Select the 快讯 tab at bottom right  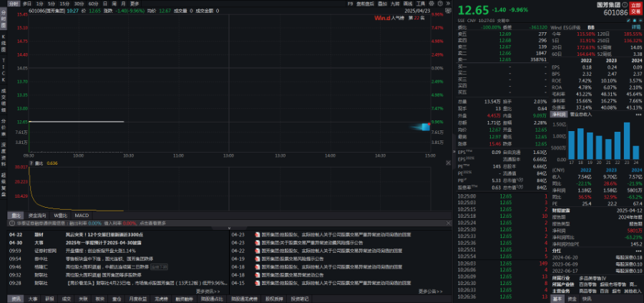[x=587, y=299]
